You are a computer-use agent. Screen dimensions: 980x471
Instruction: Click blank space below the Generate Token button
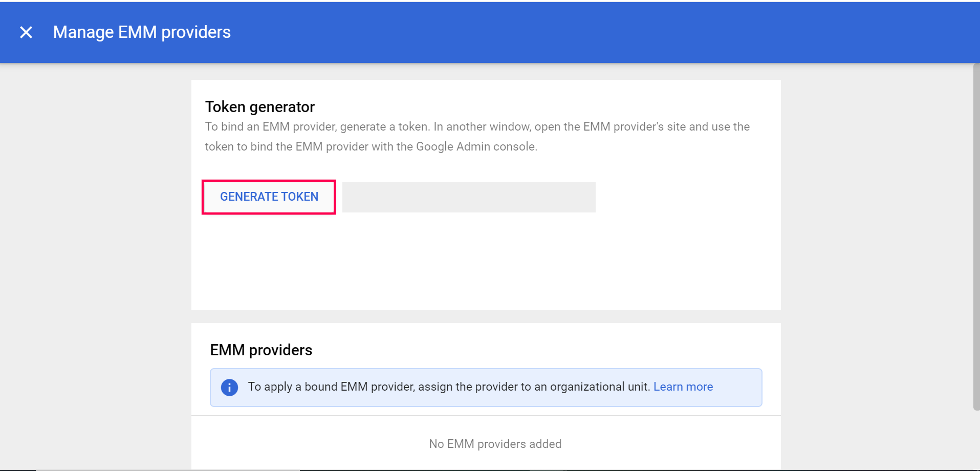click(358, 261)
